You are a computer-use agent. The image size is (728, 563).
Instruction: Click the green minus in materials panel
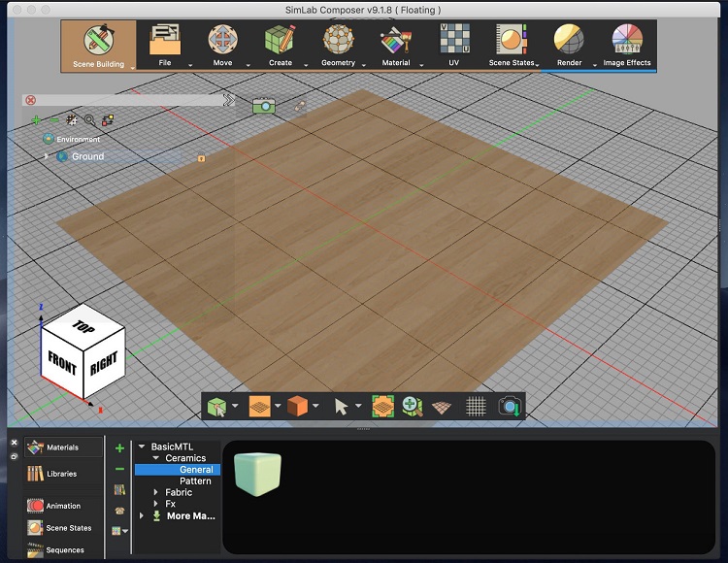point(119,469)
